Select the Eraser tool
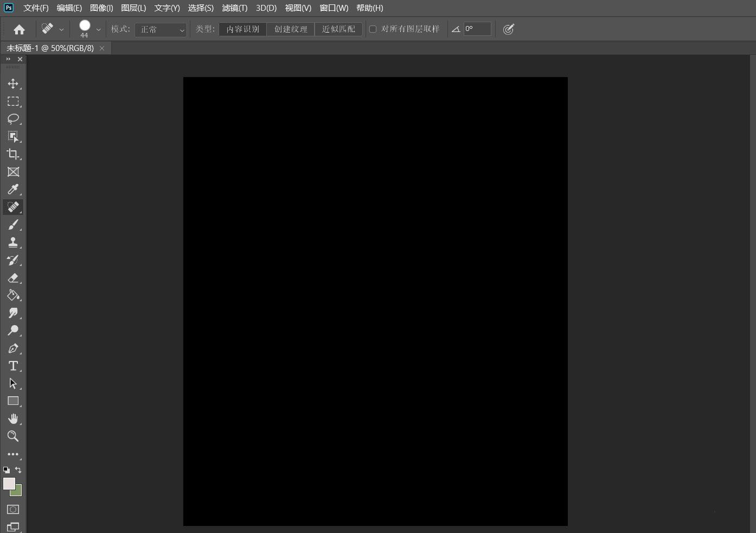This screenshot has width=756, height=533. pyautogui.click(x=13, y=278)
